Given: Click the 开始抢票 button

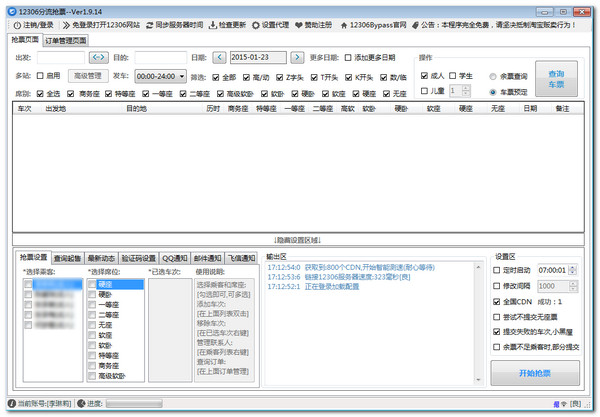Looking at the screenshot, I should (535, 373).
